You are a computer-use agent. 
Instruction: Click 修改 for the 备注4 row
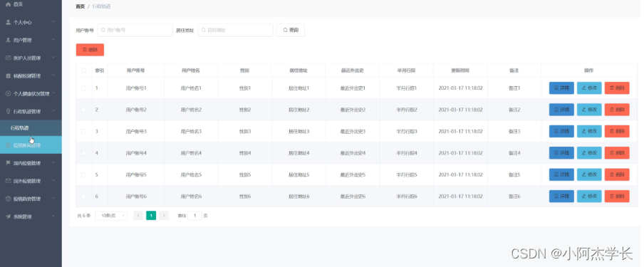(589, 153)
